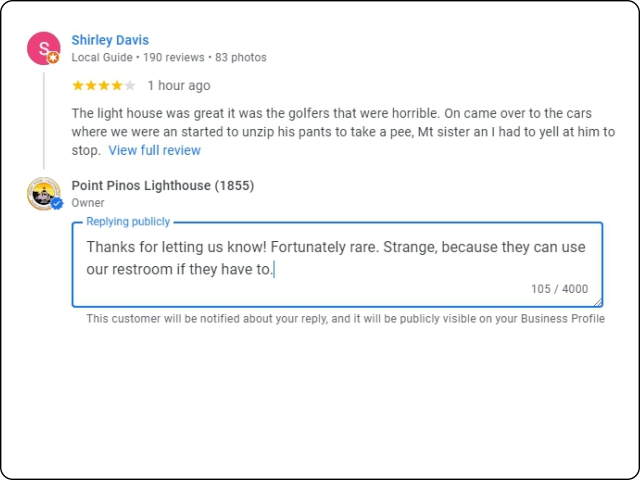Click the first gold rating star
The width and height of the screenshot is (640, 480).
78,85
